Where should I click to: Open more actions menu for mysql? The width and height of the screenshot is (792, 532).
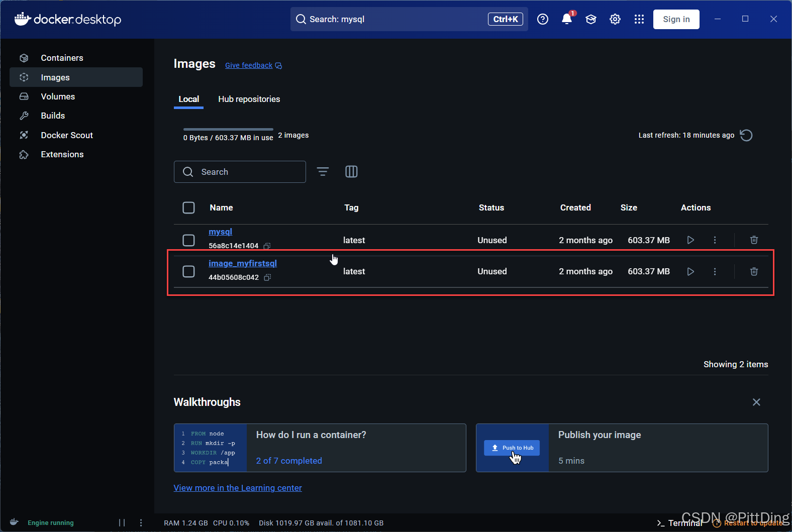[715, 240]
